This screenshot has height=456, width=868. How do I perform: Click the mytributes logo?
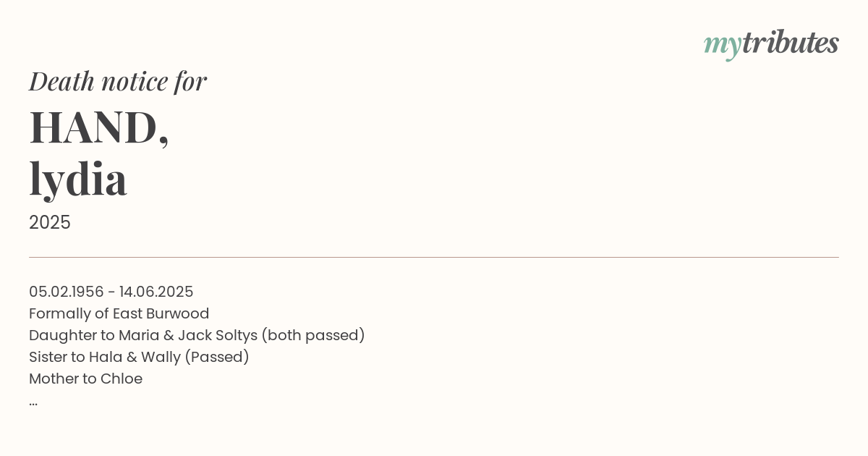771,43
